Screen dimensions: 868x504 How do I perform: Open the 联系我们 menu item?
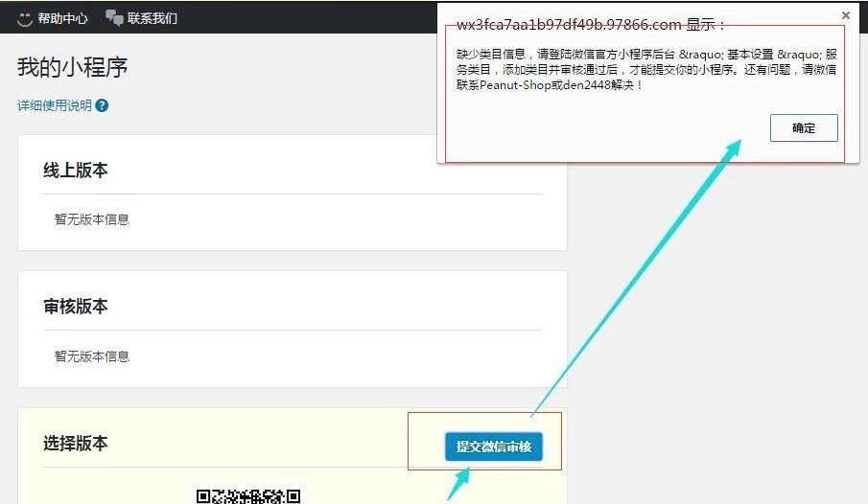(152, 18)
